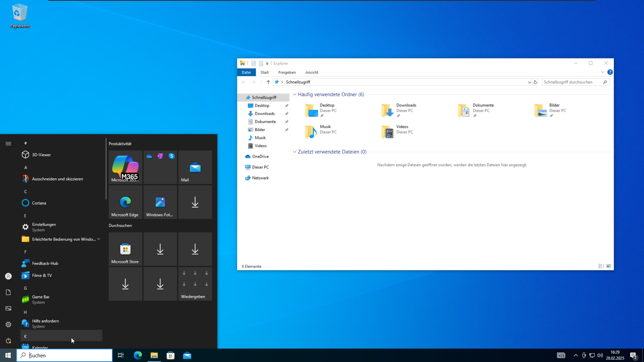Viewport: 644px width, 362px height.
Task: Open Cortana from the app list
Action: (x=39, y=203)
